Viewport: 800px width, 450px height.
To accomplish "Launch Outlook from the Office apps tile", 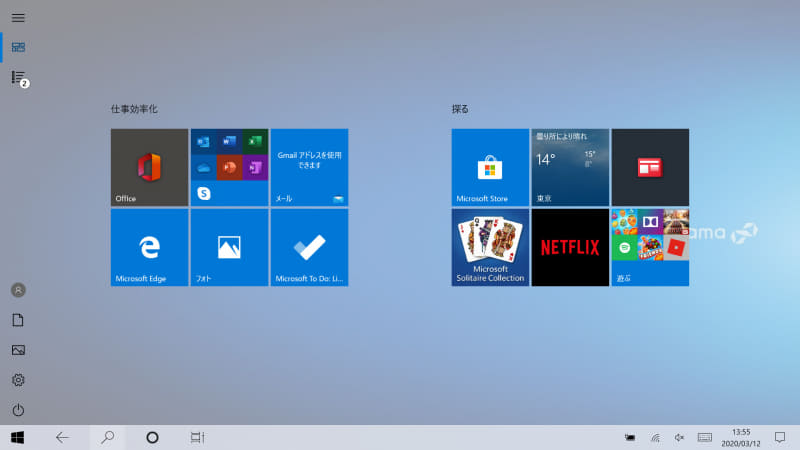I will 204,141.
